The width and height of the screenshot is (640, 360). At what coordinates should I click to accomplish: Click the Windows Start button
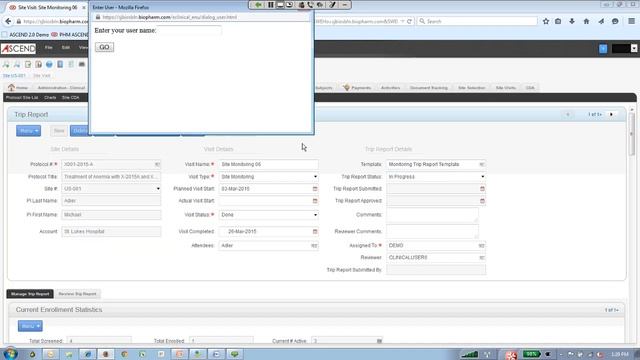coord(10,353)
